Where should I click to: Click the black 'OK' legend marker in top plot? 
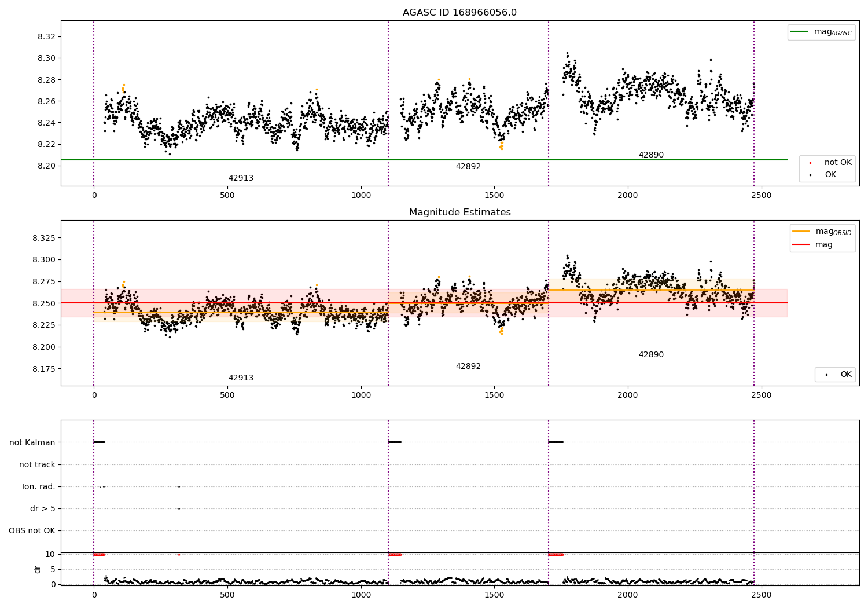pos(810,175)
